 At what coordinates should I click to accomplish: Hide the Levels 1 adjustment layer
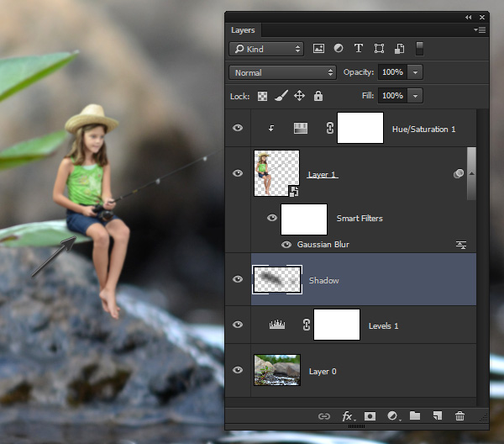pyautogui.click(x=238, y=325)
